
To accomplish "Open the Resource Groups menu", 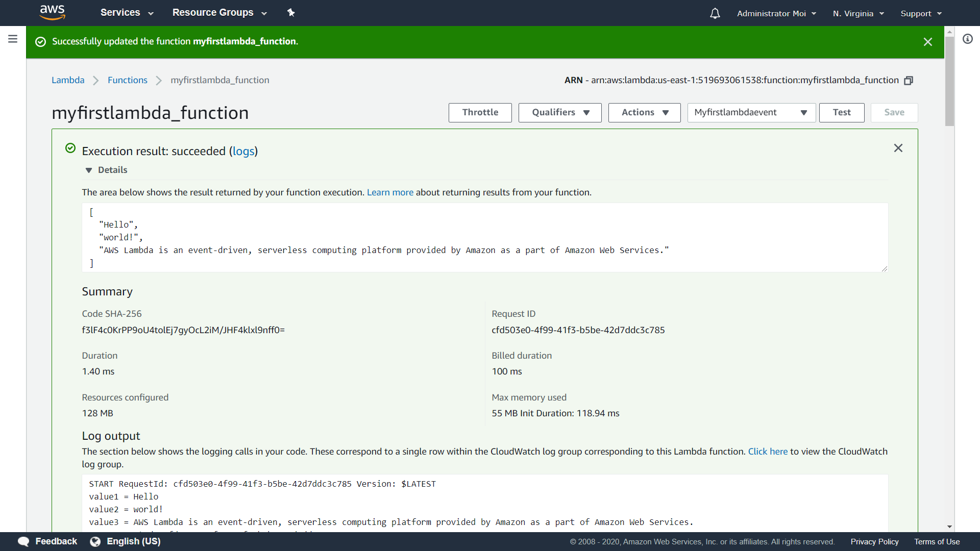I will 219,13.
